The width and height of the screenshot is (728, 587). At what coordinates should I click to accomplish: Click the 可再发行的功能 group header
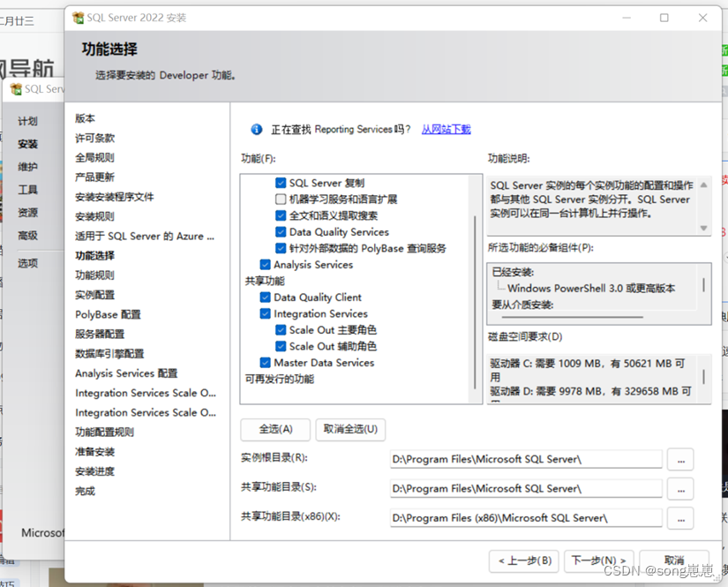click(x=280, y=379)
